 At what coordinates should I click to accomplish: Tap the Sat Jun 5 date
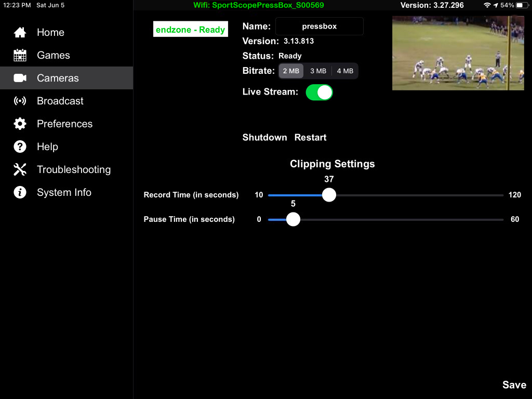pos(50,5)
